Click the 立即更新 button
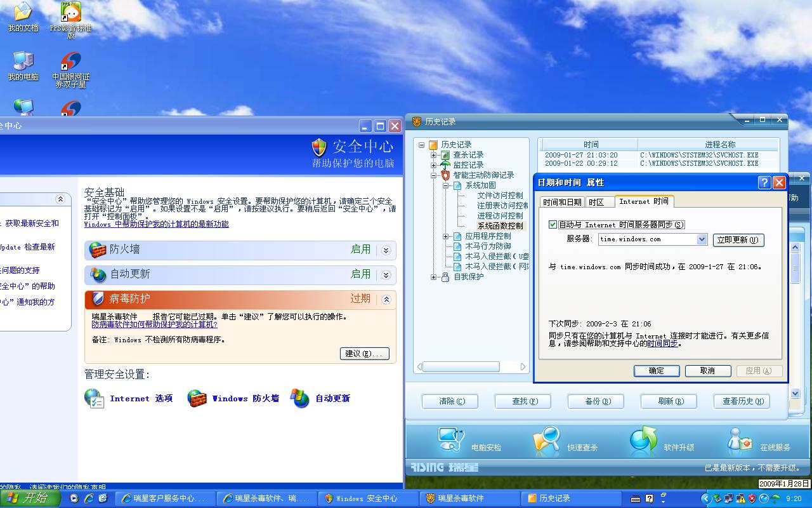 pyautogui.click(x=738, y=240)
